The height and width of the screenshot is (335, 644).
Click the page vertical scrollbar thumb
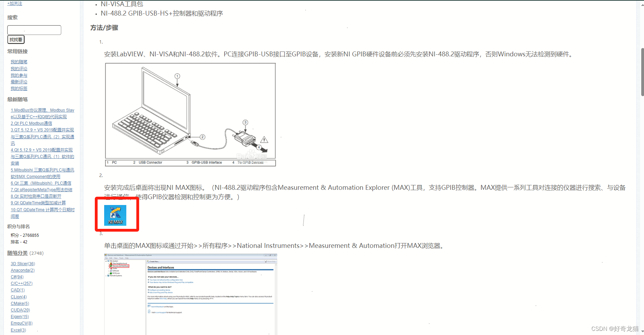642,72
